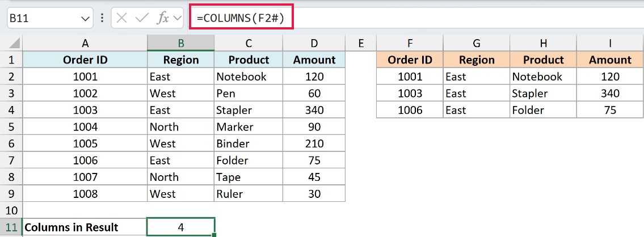
Task: Select column C header
Action: point(249,43)
